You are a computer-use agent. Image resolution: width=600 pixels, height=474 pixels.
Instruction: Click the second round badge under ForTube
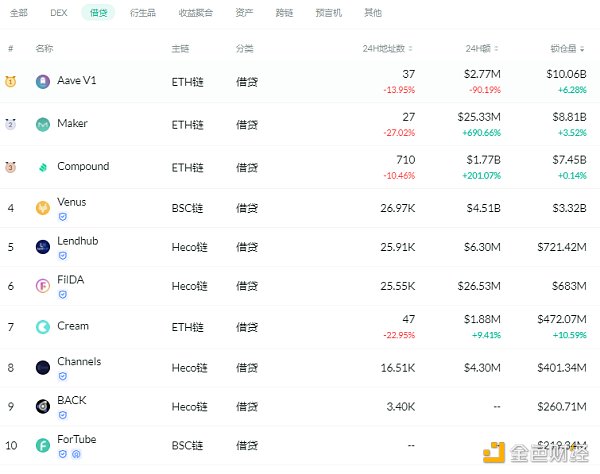coord(76,454)
